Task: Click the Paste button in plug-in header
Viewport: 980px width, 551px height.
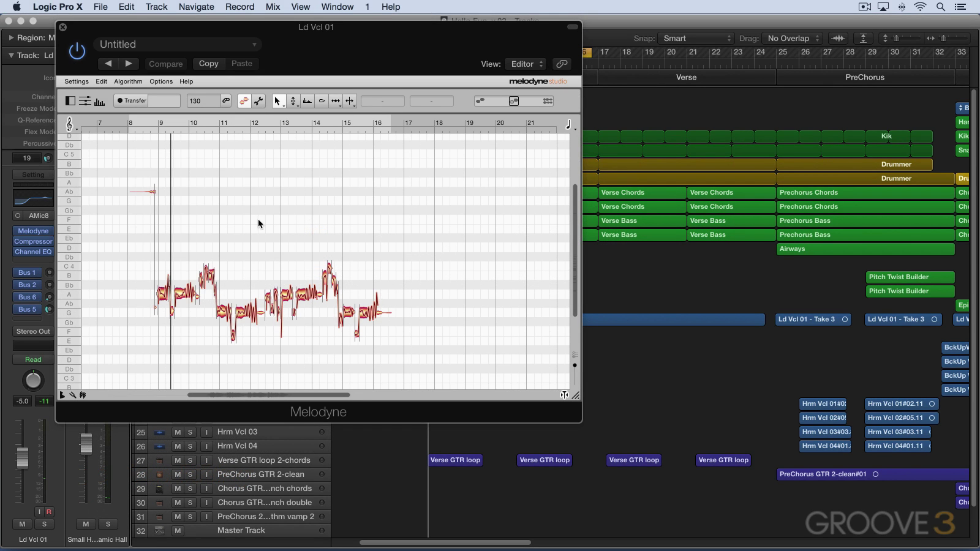Action: (242, 64)
